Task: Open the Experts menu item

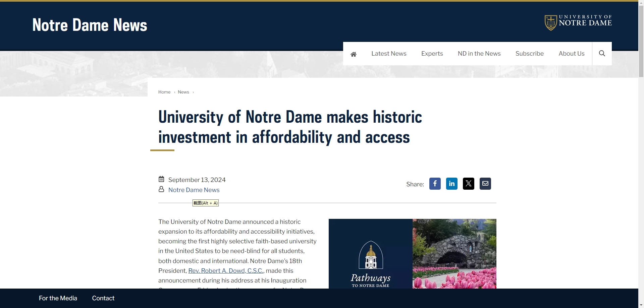Action: tap(432, 54)
